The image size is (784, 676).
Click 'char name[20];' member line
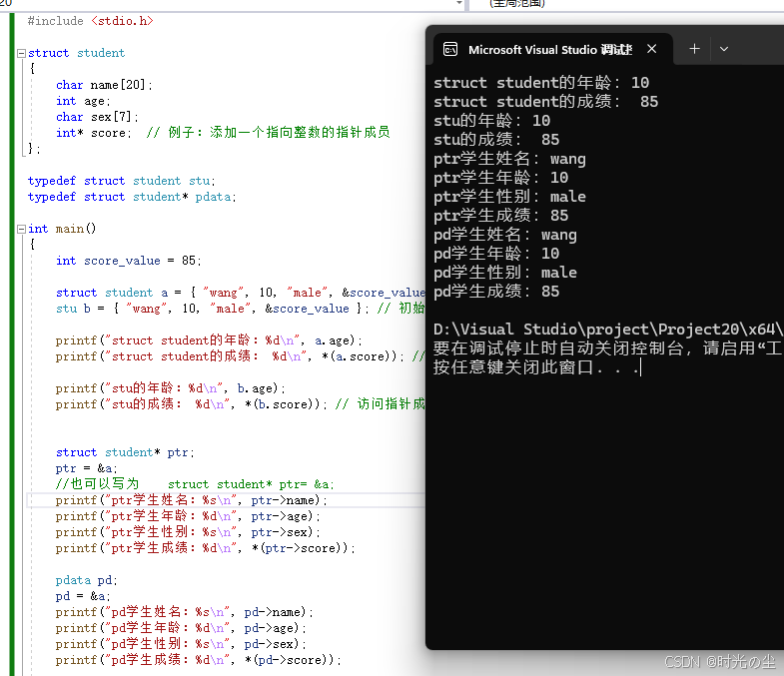(x=104, y=85)
